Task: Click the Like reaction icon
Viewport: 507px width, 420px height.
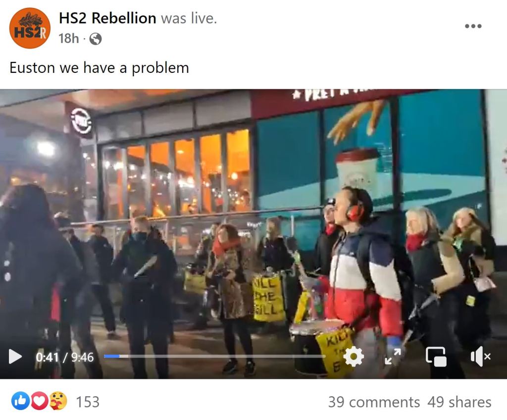Action: 20,401
